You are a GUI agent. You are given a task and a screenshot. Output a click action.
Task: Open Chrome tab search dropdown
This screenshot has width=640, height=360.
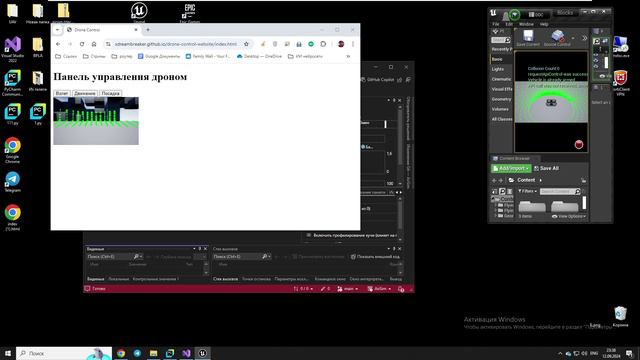(58, 30)
